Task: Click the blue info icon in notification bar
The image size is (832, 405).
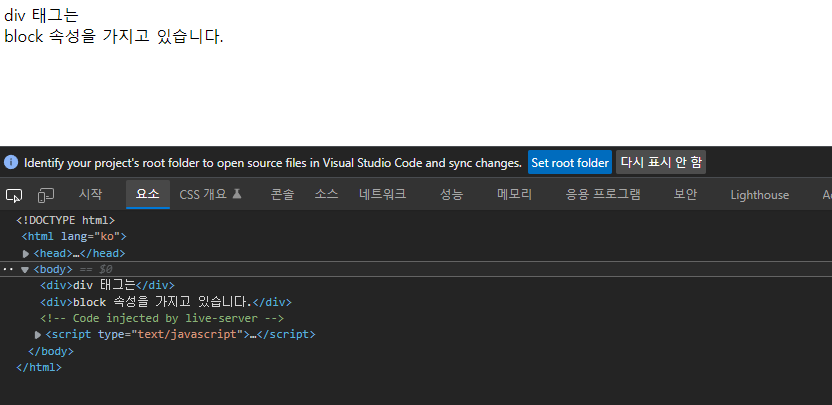Action: (11, 162)
